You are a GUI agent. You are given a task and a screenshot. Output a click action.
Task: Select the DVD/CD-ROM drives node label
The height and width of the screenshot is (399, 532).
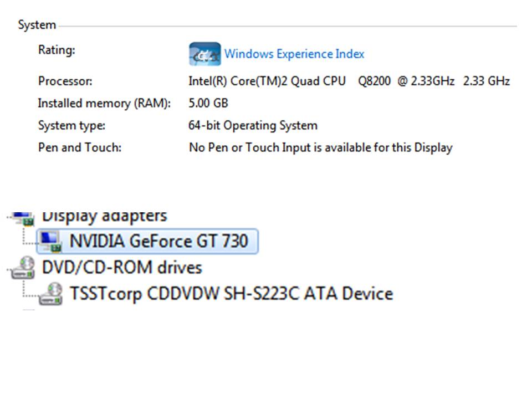point(122,267)
